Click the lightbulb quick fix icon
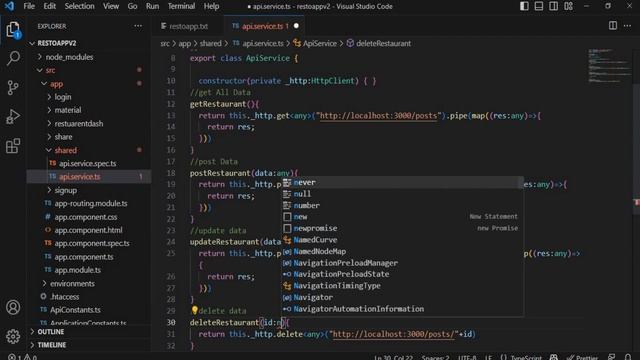 195,310
